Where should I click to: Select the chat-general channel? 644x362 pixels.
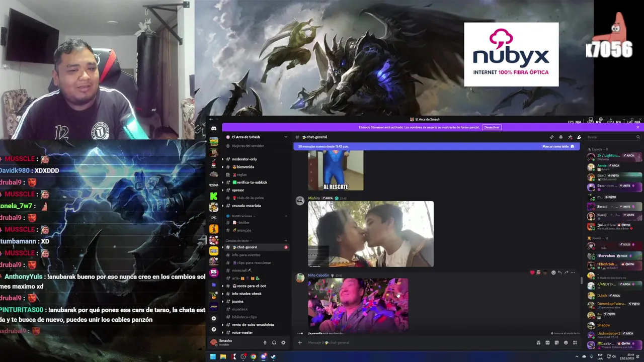[256, 247]
